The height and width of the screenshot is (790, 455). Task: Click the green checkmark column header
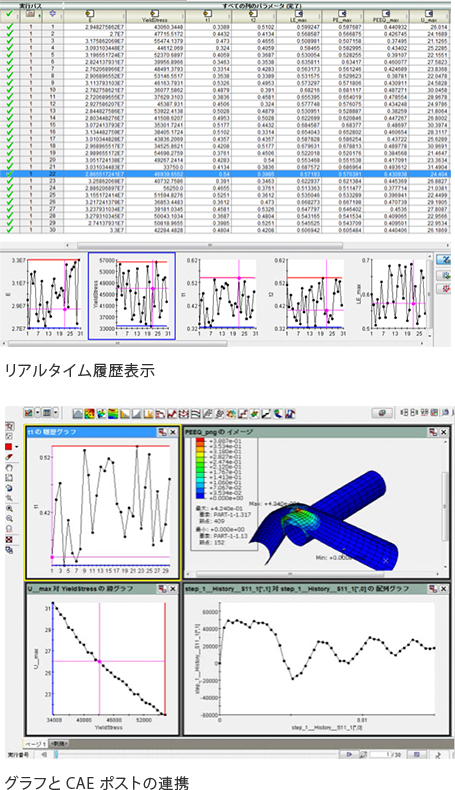10,15
